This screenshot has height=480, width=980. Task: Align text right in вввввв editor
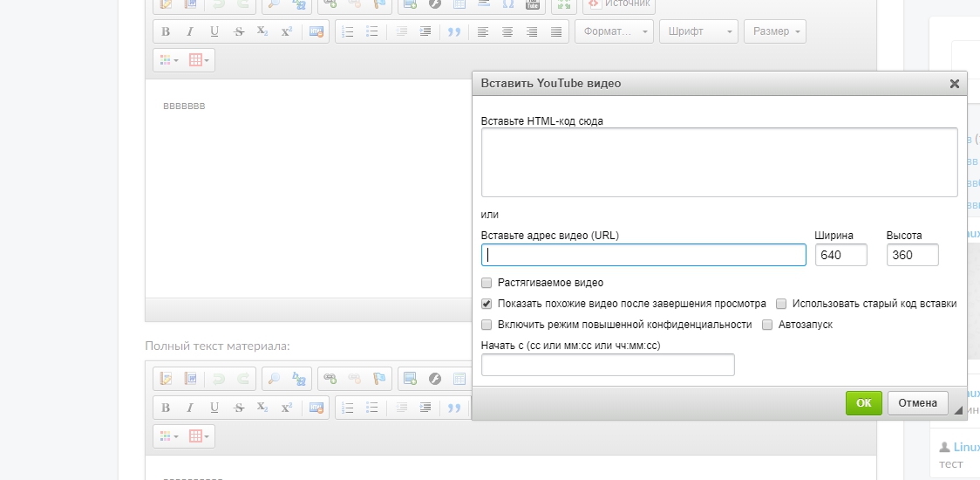pyautogui.click(x=532, y=32)
